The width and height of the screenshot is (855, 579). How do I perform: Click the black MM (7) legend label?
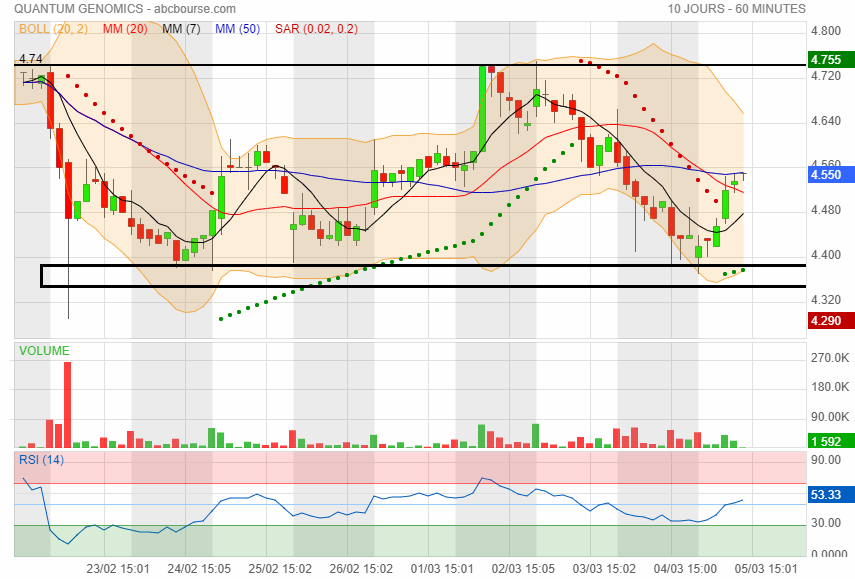[x=181, y=29]
